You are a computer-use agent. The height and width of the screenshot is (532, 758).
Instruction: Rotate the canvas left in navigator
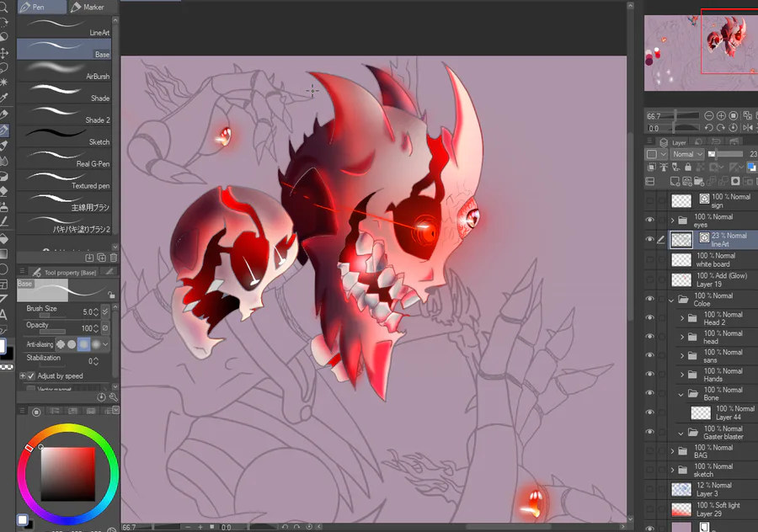tap(708, 128)
